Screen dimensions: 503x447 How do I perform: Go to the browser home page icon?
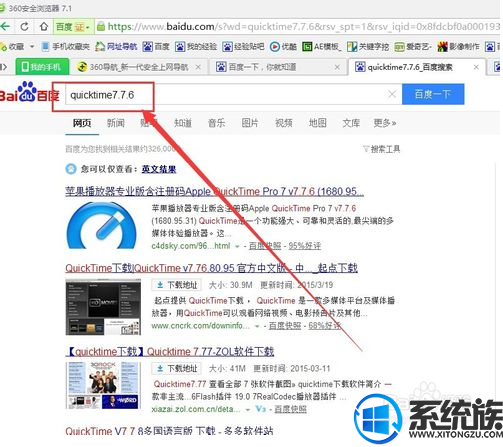(44, 26)
